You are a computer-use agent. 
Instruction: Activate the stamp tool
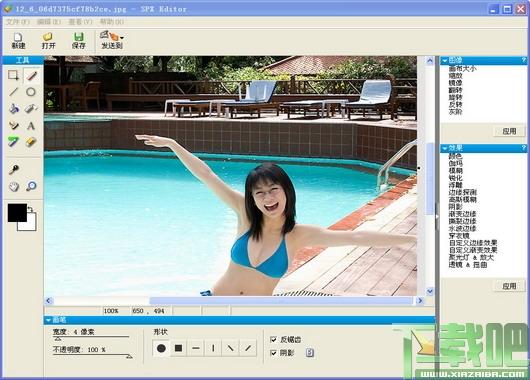(14, 125)
